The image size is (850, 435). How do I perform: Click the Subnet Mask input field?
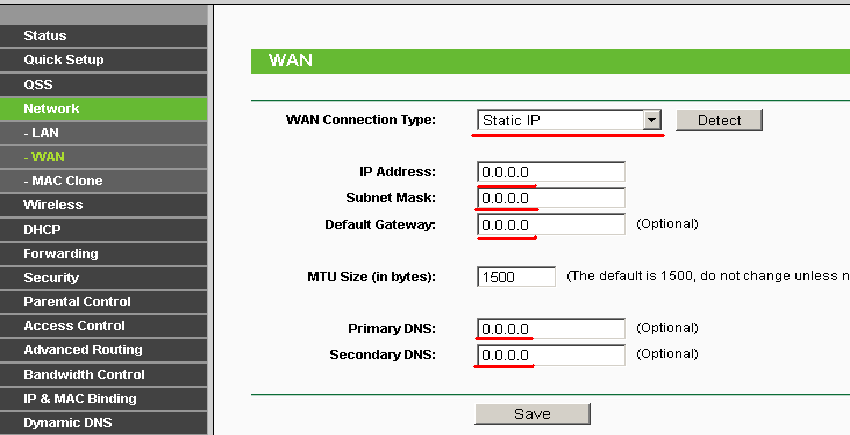551,198
